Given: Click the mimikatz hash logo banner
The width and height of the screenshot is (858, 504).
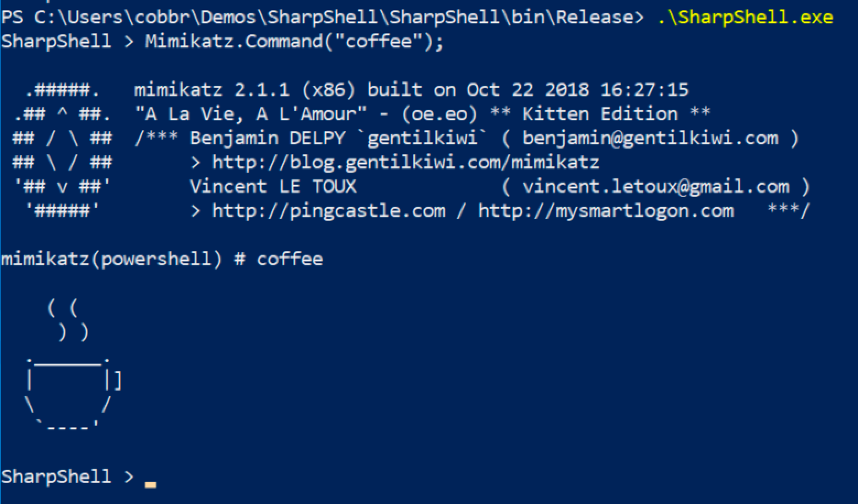Looking at the screenshot, I should tap(63, 150).
